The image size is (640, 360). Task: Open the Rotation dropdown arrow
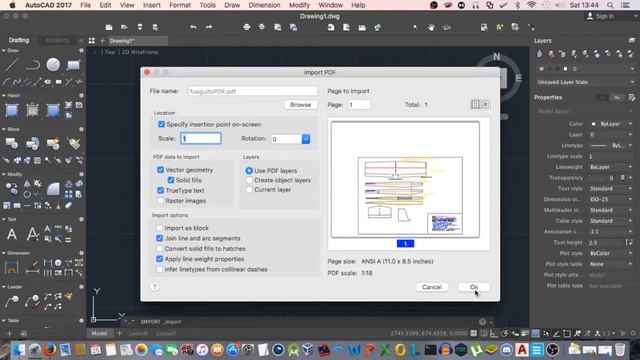tap(306, 139)
